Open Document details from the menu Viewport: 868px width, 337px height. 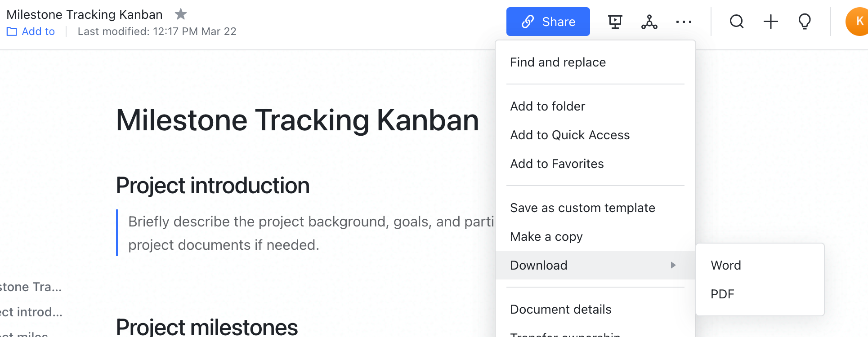560,309
